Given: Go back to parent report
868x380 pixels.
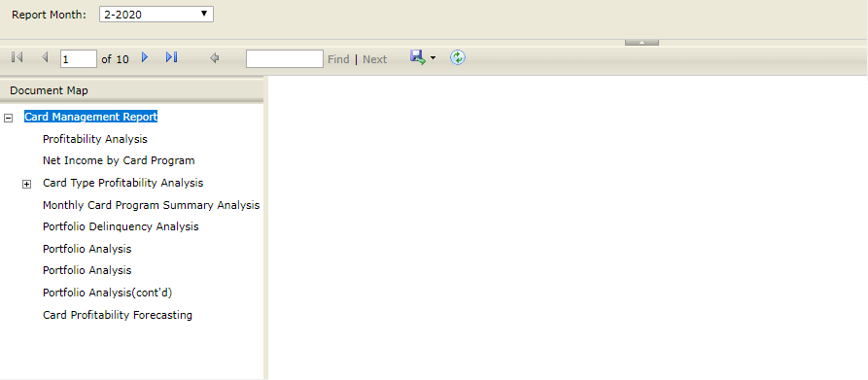Looking at the screenshot, I should point(215,58).
